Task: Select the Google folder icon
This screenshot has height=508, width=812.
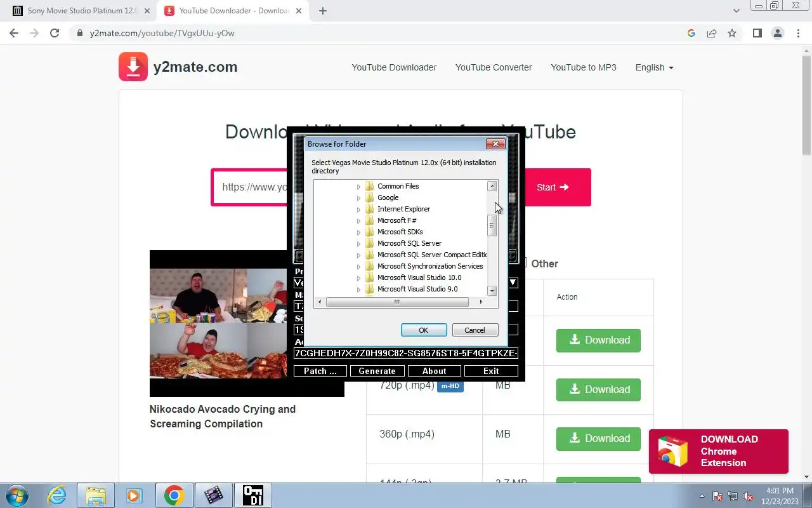Action: (x=370, y=197)
